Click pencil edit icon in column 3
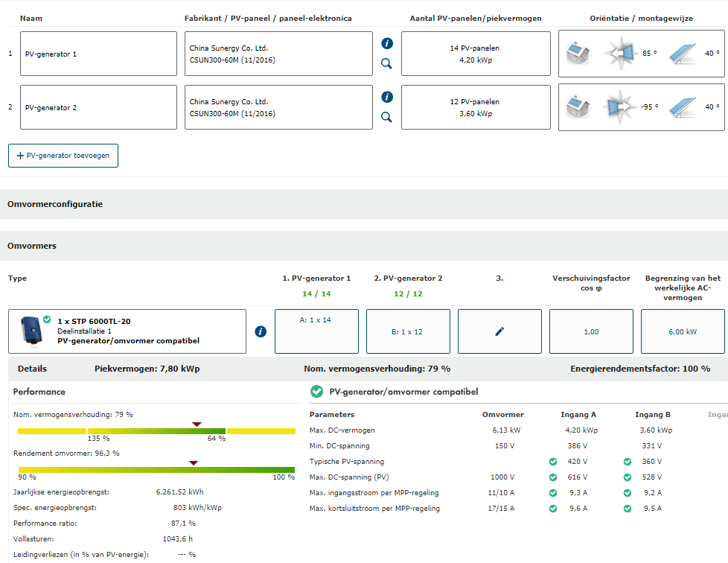 499,331
